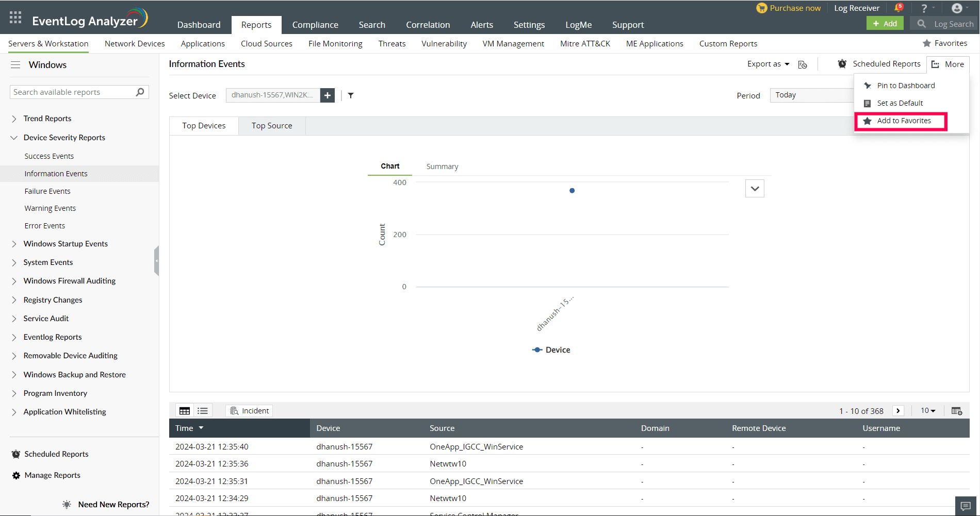This screenshot has width=980, height=516.
Task: Switch to list view icon
Action: pos(203,411)
